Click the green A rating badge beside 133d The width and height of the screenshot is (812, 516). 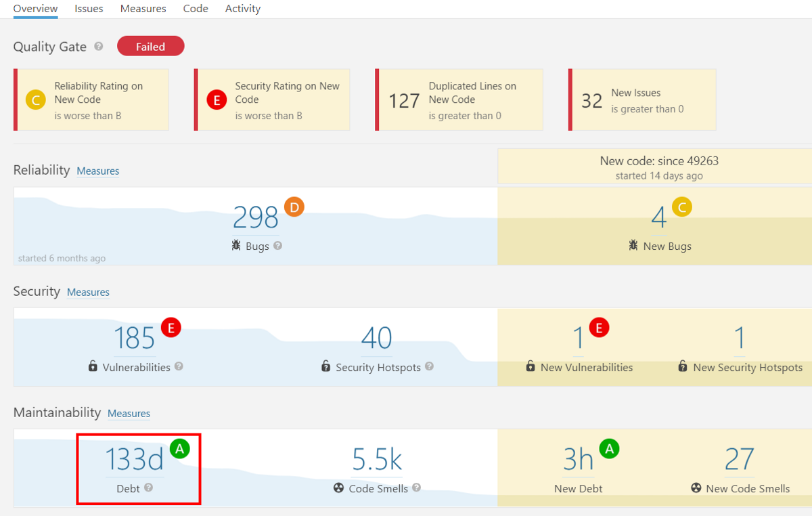tap(179, 448)
